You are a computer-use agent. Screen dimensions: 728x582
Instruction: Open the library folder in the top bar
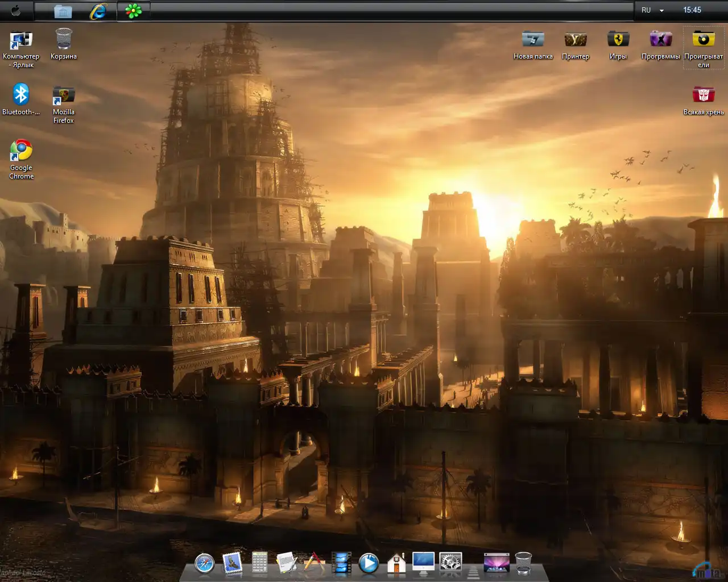pos(63,11)
